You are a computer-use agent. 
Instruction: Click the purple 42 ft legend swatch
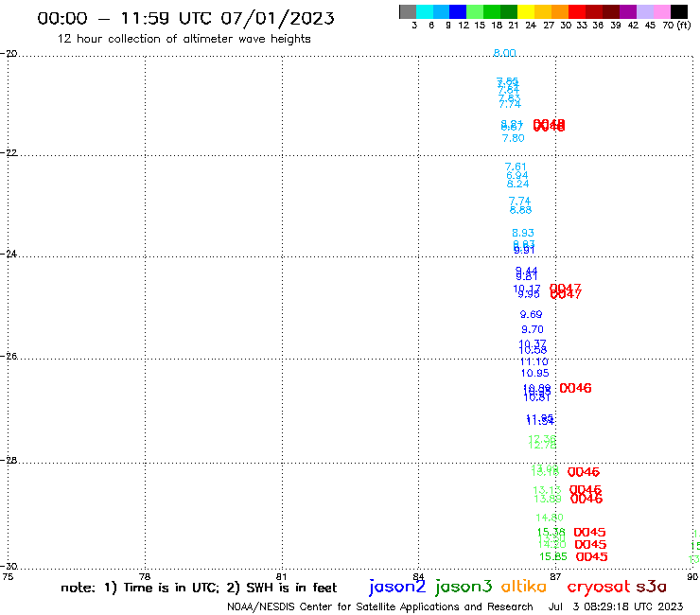[x=628, y=11]
